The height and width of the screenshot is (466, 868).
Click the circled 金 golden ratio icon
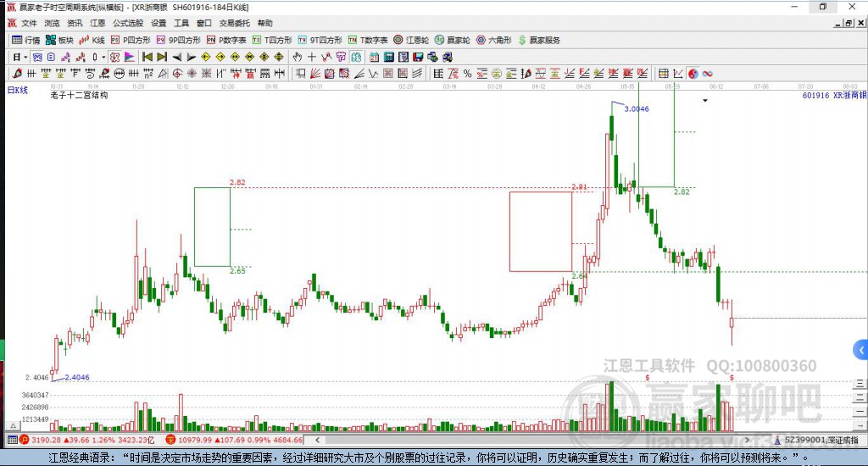[497, 73]
